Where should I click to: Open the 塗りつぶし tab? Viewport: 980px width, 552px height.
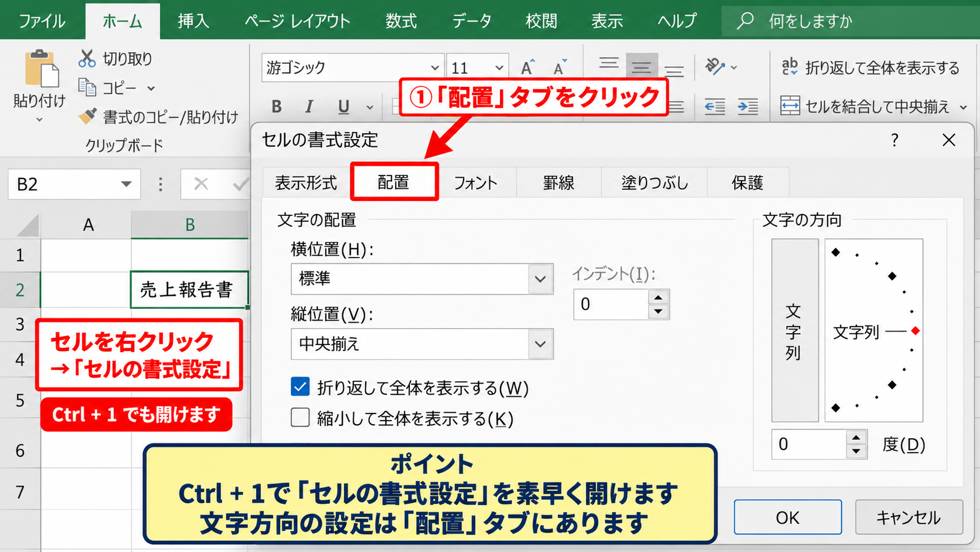coord(655,183)
